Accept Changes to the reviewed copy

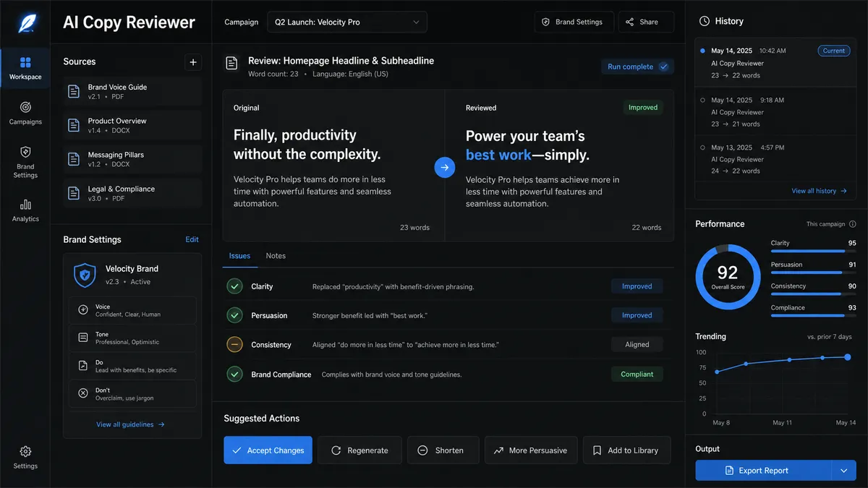[x=268, y=450]
